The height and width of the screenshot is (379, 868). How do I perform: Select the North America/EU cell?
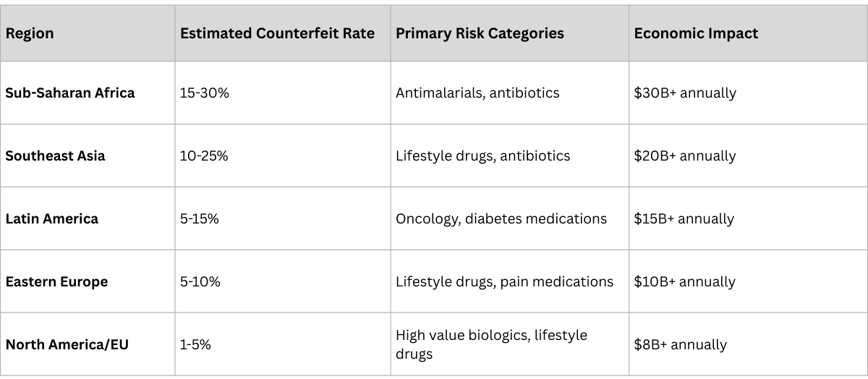point(67,344)
